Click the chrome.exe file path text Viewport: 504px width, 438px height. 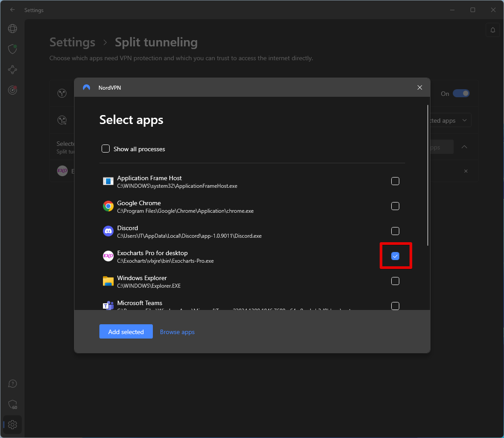pos(185,211)
